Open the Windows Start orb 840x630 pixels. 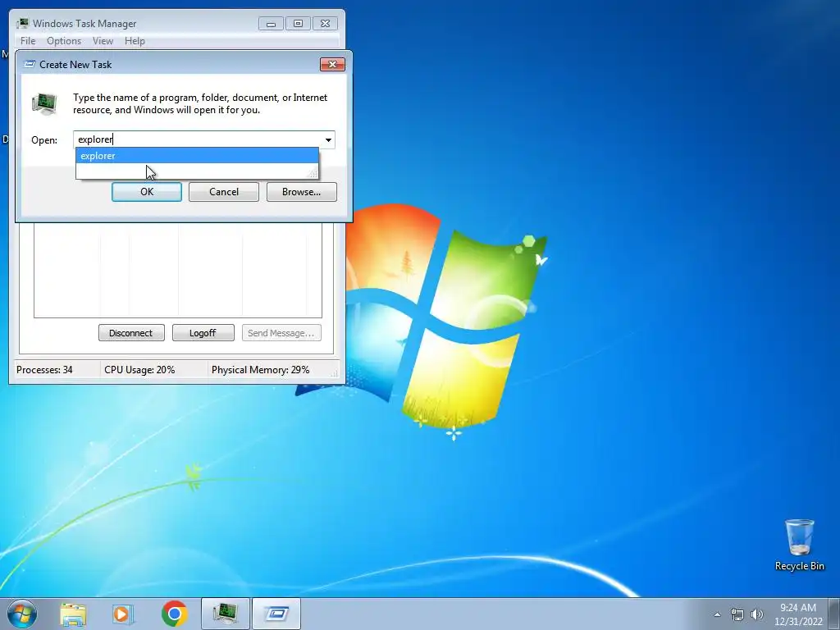[x=22, y=614]
